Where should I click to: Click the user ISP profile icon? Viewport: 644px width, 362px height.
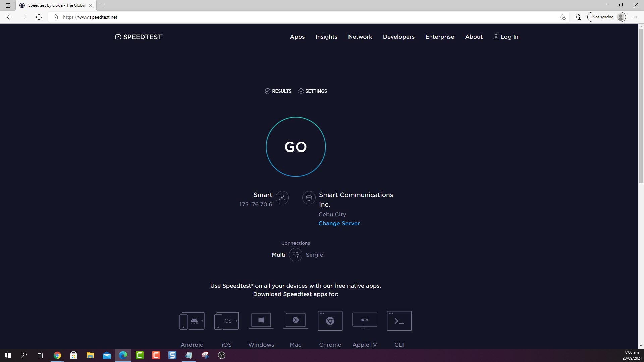pos(282,198)
